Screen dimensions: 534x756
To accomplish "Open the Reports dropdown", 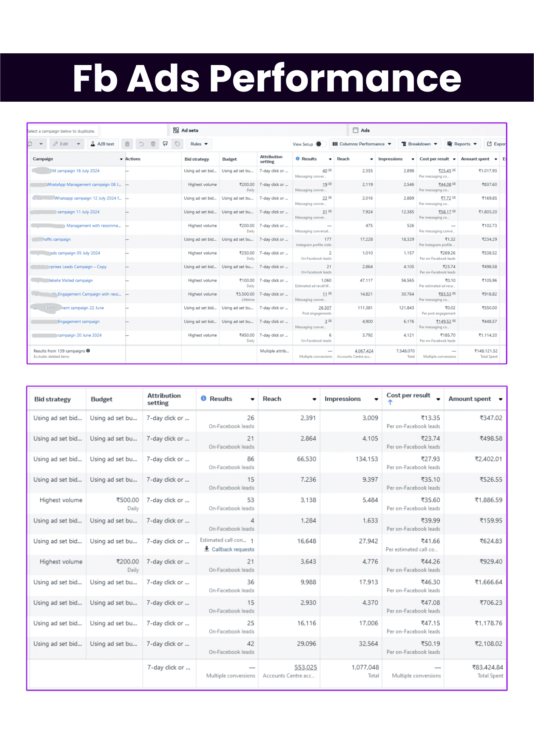I will [462, 144].
